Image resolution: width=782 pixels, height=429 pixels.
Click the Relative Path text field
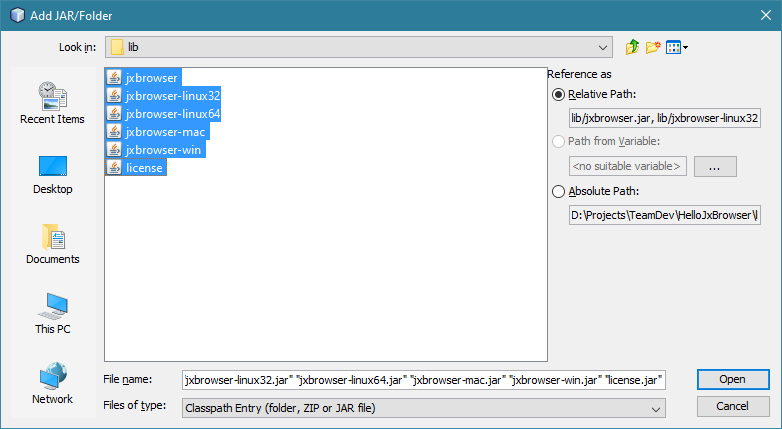coord(664,118)
